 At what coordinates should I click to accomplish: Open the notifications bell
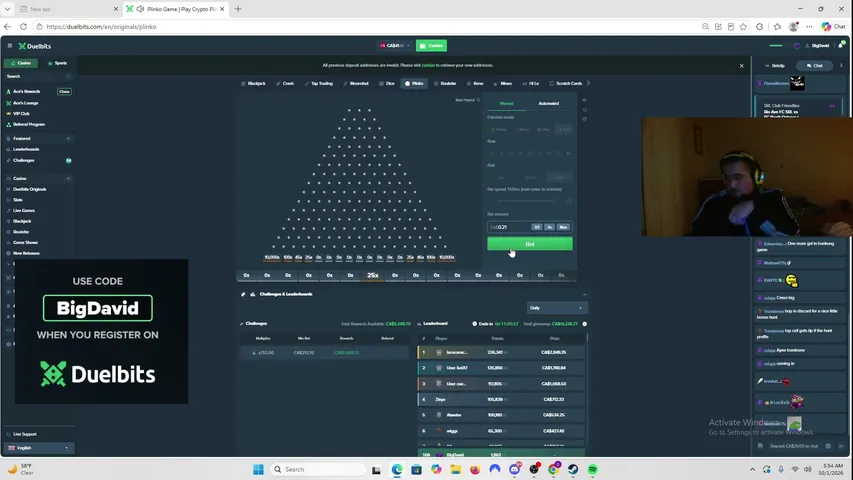tap(841, 45)
